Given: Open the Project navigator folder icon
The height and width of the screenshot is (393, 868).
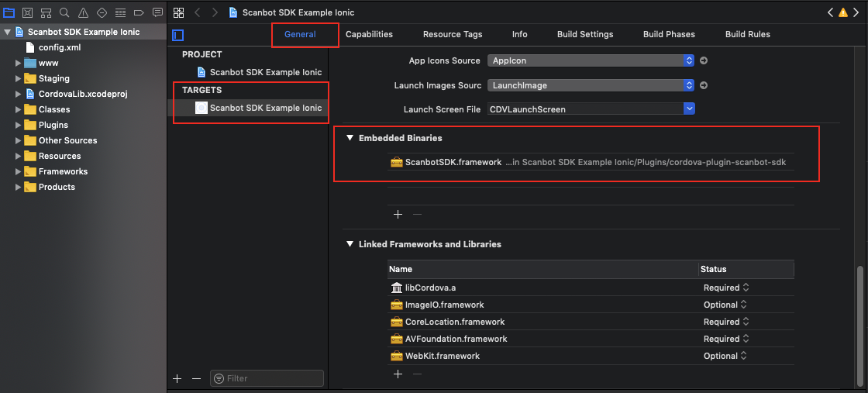Looking at the screenshot, I should click(x=9, y=12).
